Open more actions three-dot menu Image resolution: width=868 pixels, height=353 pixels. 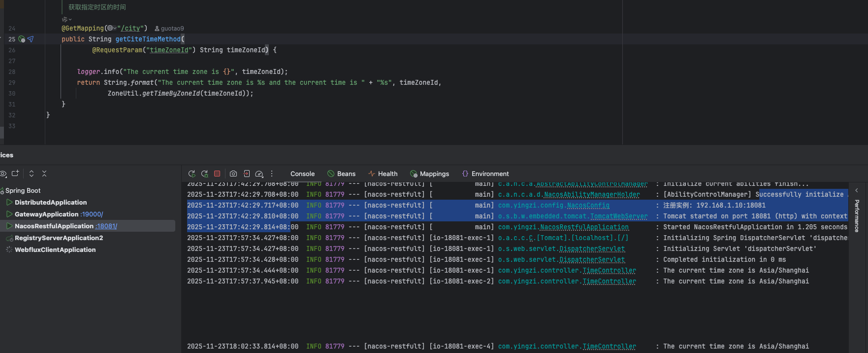pos(272,174)
